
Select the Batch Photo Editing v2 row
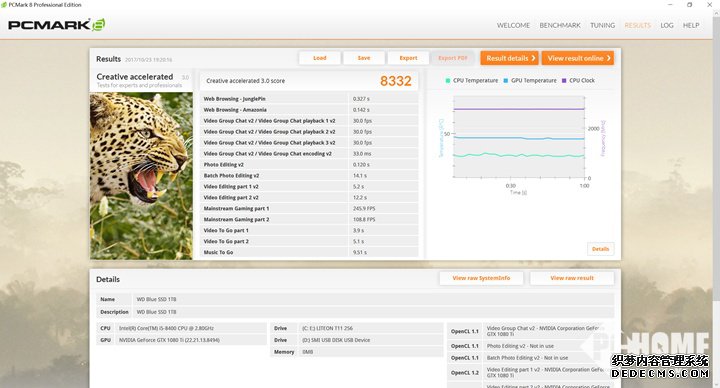309,175
